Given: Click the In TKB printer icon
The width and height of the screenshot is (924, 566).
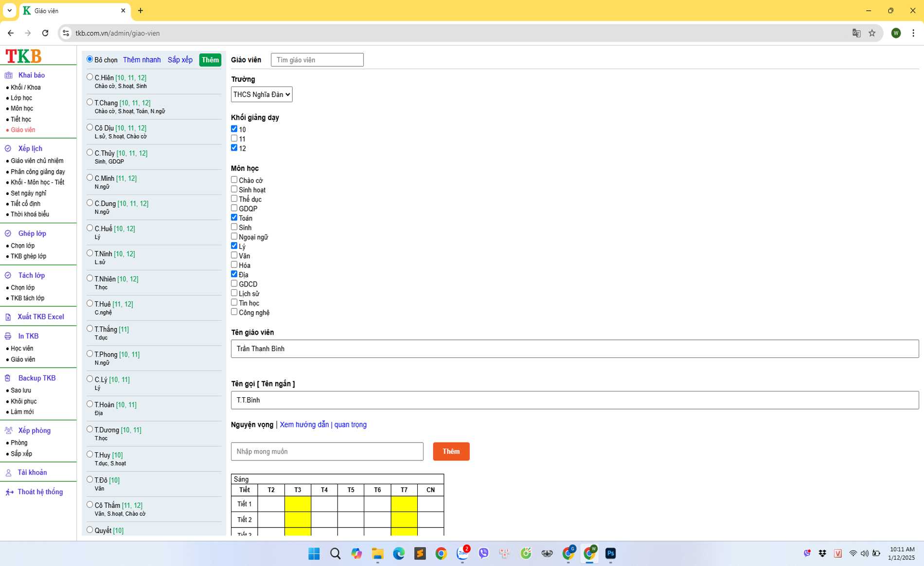Looking at the screenshot, I should (x=8, y=336).
